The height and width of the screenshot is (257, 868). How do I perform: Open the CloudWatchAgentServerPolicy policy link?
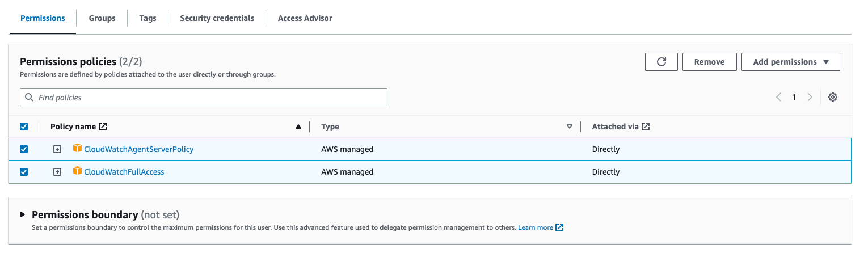[x=139, y=149]
